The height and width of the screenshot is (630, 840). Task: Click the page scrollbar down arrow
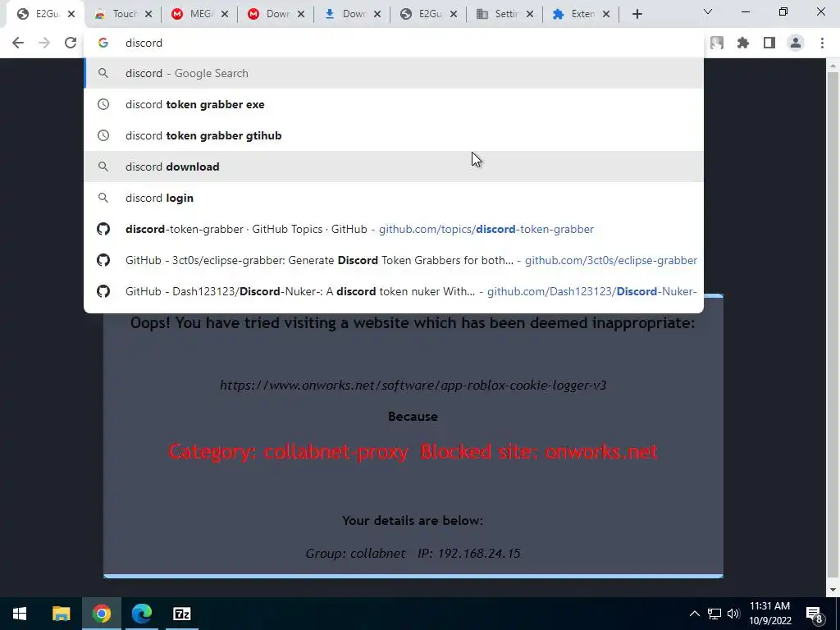click(833, 590)
